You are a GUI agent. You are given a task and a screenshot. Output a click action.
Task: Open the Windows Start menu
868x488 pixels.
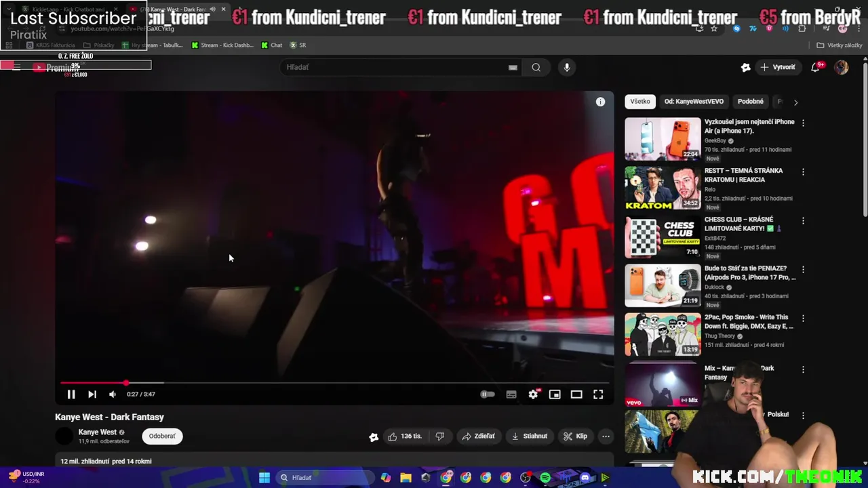264,478
